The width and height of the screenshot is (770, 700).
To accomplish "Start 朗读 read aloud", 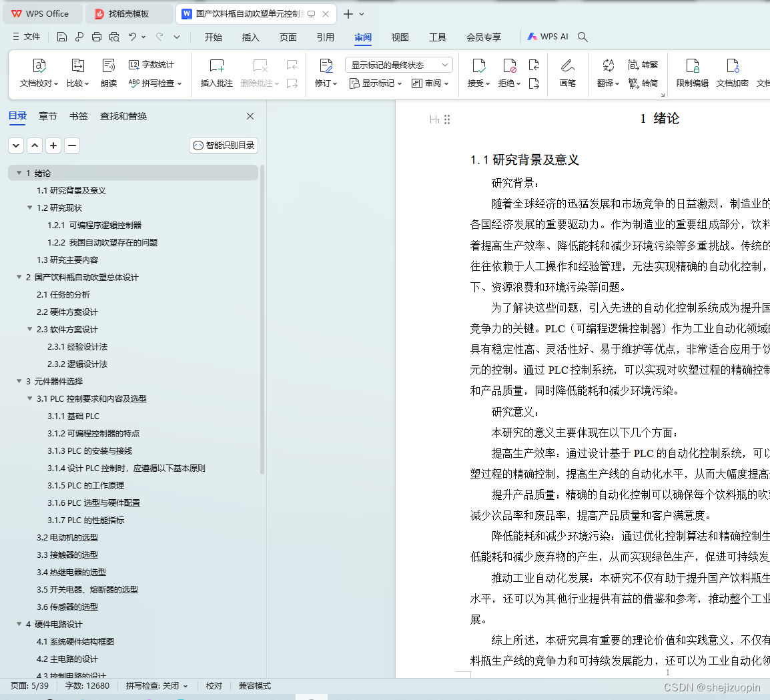I will click(x=109, y=73).
